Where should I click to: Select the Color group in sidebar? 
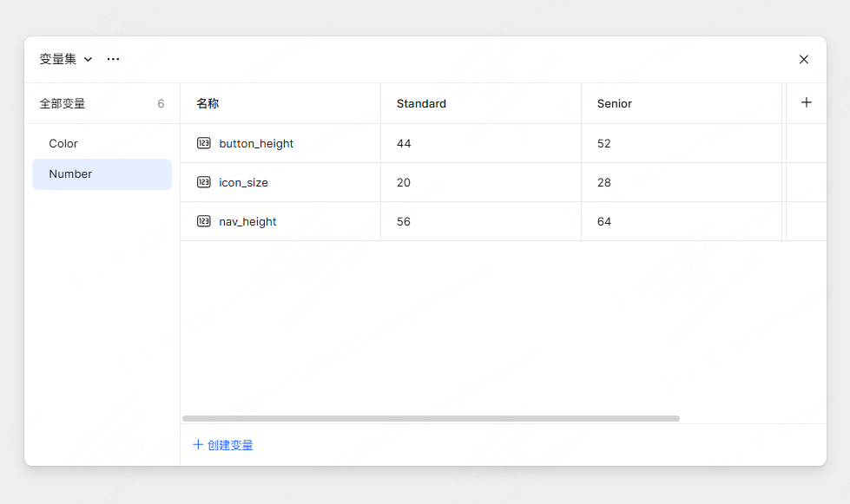pyautogui.click(x=63, y=144)
